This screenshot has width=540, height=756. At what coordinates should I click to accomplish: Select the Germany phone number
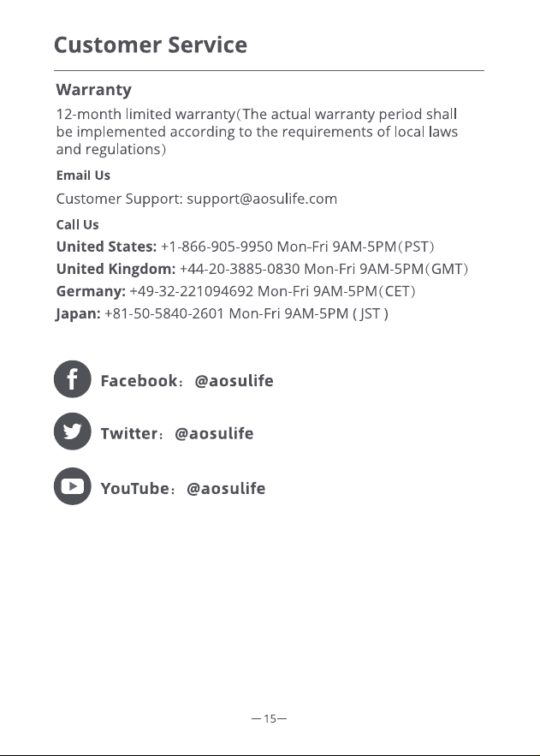(191, 291)
